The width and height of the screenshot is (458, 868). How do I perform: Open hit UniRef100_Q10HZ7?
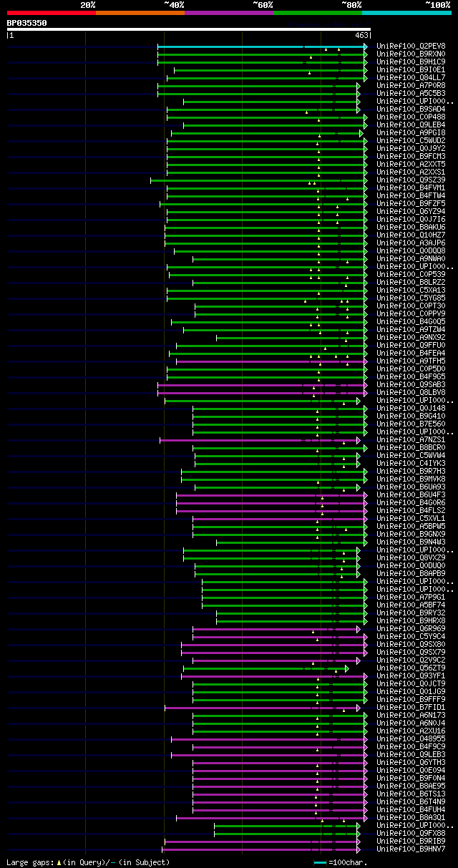411,235
